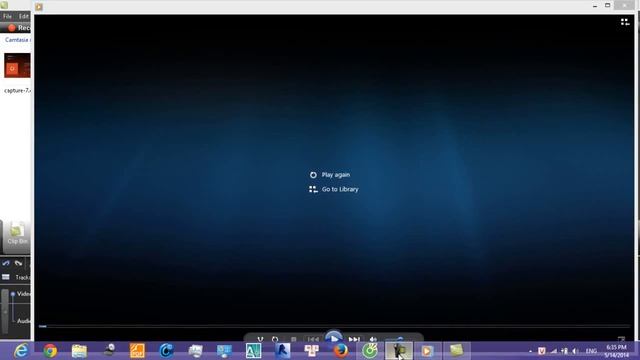640x360 pixels.
Task: Select the capture-7 clip thumbnail
Action: [17, 65]
